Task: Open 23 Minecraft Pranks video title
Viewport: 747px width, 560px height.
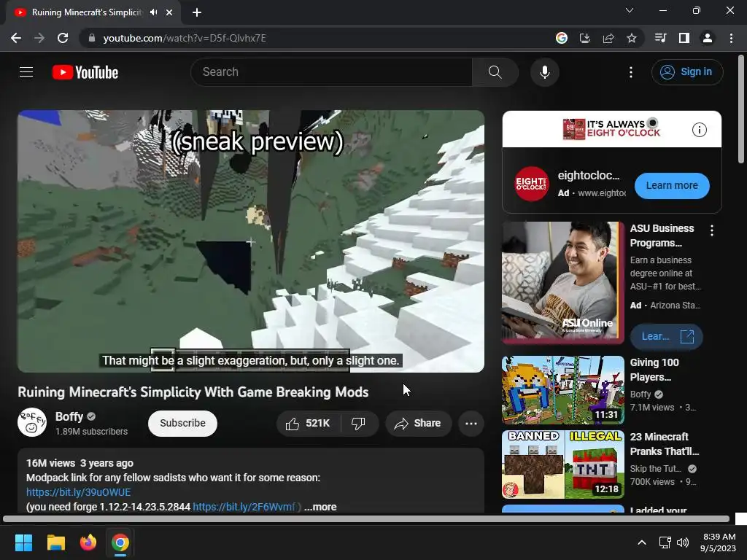Action: pyautogui.click(x=664, y=444)
